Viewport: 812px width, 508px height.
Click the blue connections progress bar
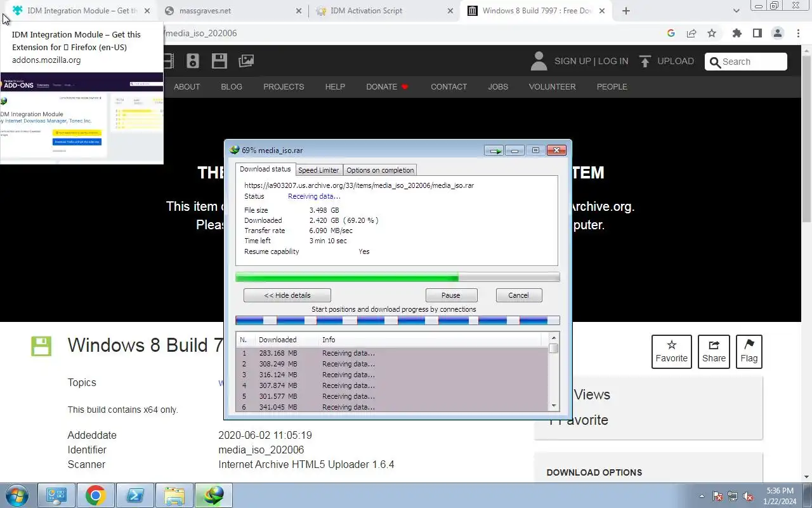[x=398, y=321]
